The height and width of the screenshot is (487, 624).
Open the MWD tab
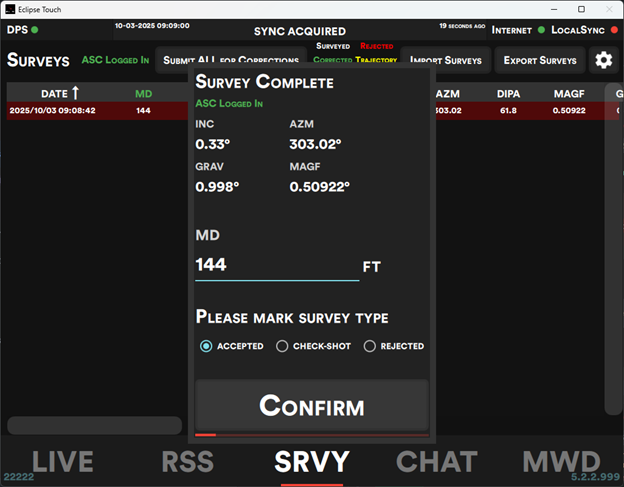click(561, 461)
